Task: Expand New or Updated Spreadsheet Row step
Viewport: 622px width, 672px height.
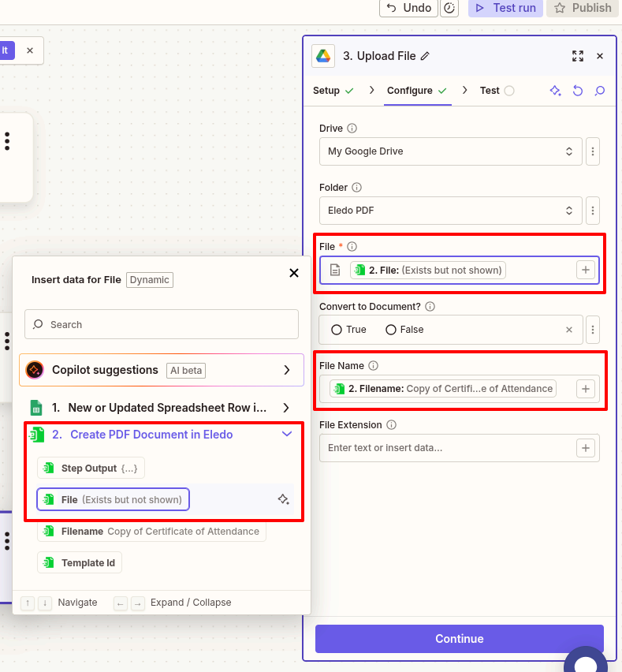Action: [x=162, y=408]
